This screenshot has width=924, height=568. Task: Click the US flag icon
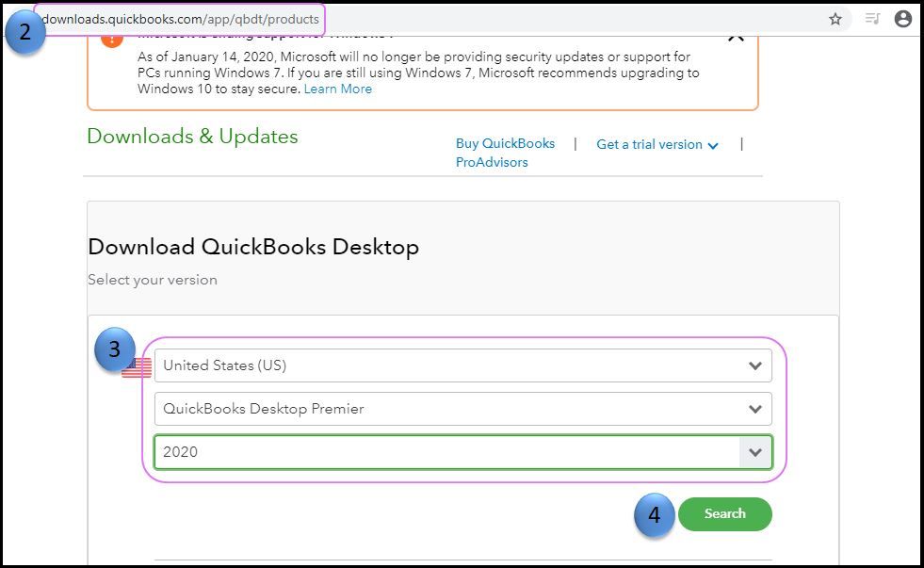point(137,367)
